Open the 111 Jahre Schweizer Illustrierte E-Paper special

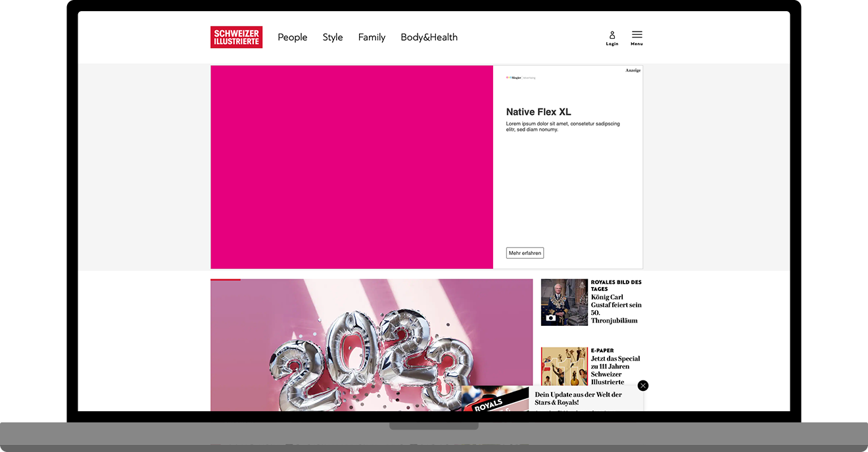click(x=615, y=367)
